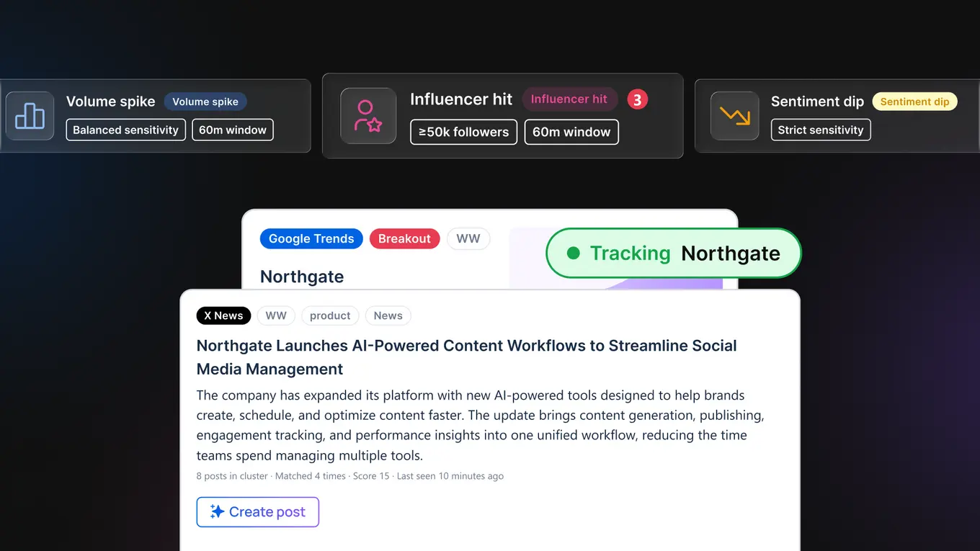
Task: Click the 60m window chip under Volume spike
Action: pos(233,130)
